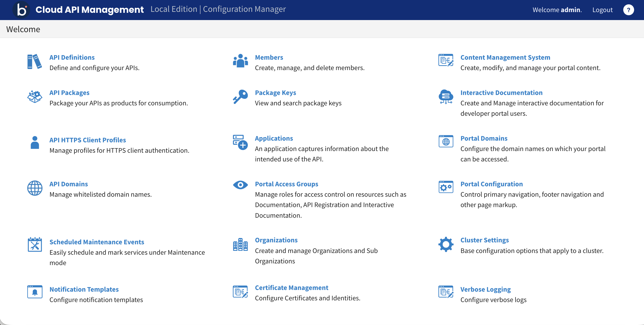Click 'Manage whitelisted domain names.' description
This screenshot has height=325, width=644.
pyautogui.click(x=101, y=194)
